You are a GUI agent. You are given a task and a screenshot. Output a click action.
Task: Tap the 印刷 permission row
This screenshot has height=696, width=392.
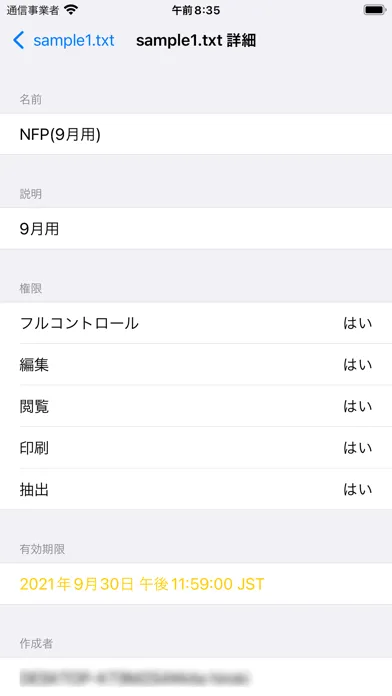coord(196,447)
